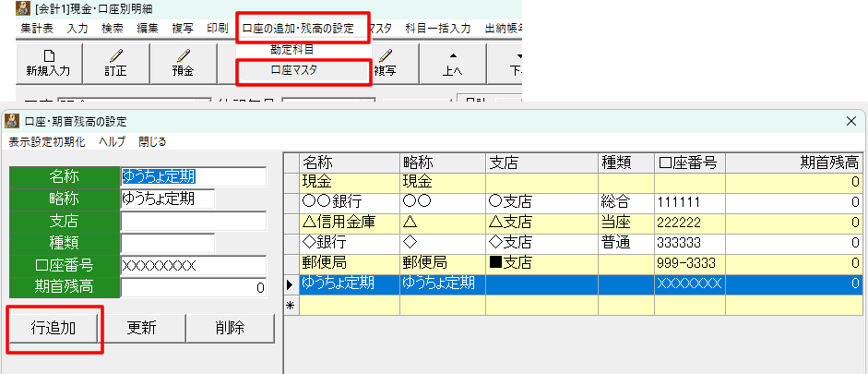Select the 郵便局 cell in the 名称 column
Image resolution: width=868 pixels, height=374 pixels.
click(350, 263)
